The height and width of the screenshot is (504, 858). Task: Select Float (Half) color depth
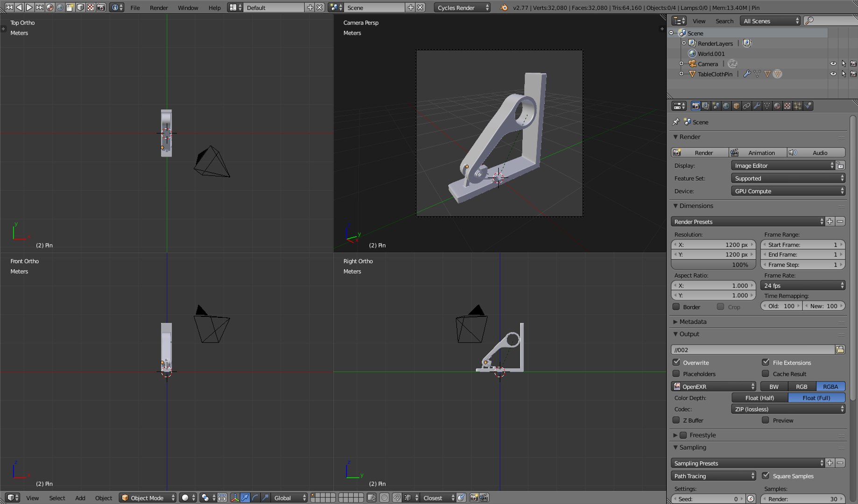coord(760,398)
